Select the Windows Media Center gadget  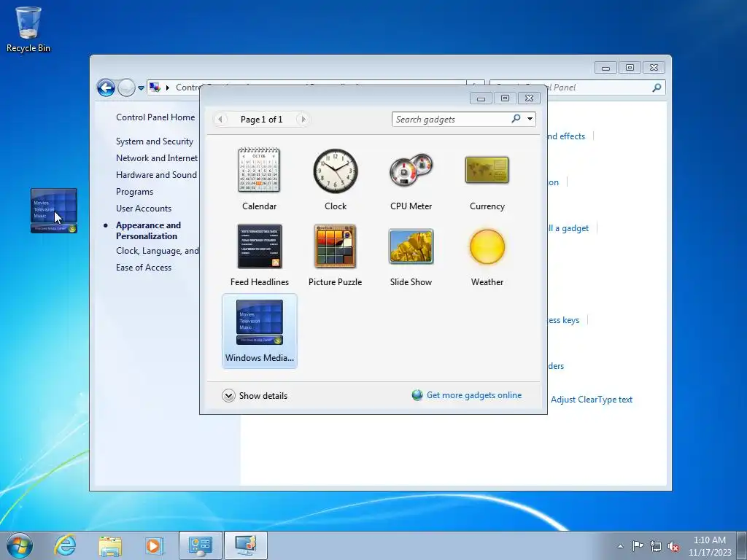(x=259, y=331)
